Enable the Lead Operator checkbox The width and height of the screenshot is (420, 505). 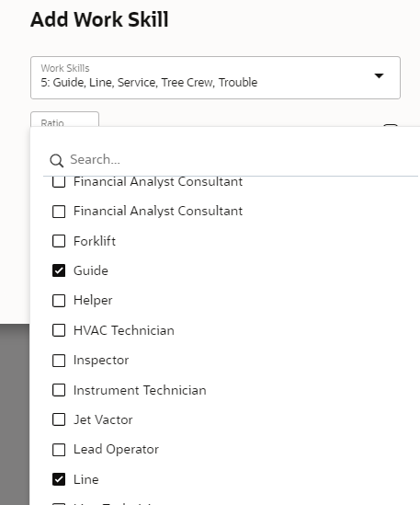coord(59,450)
